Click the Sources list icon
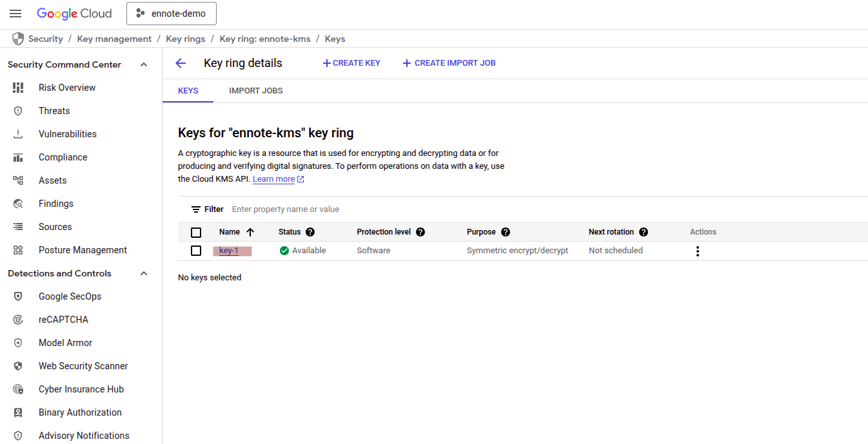868x444 pixels. point(18,227)
